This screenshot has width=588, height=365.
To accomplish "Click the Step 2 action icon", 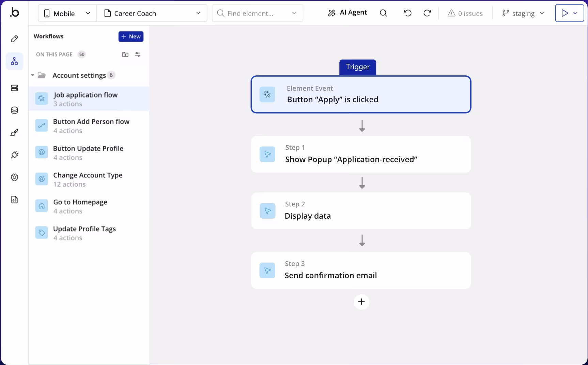I will 267,211.
